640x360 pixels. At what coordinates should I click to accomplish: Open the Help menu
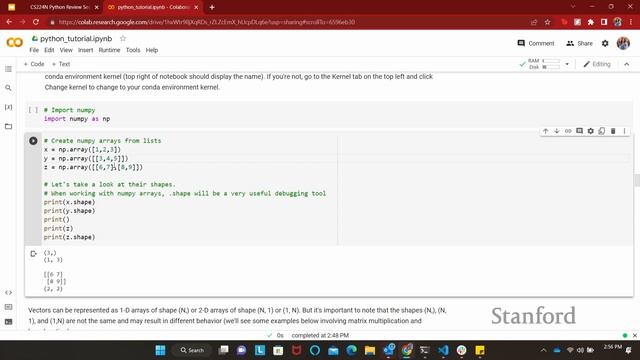point(152,50)
